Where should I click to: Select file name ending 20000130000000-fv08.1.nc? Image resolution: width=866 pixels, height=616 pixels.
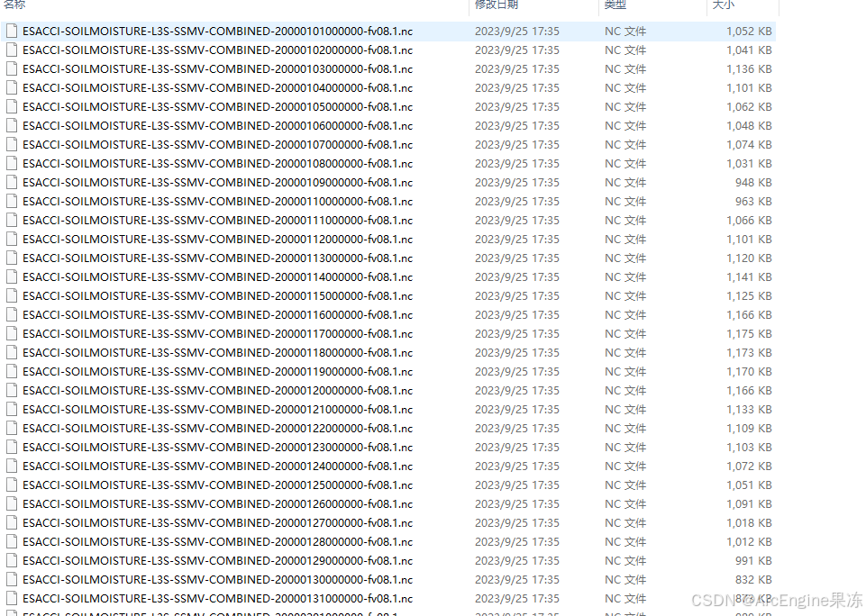tap(217, 580)
